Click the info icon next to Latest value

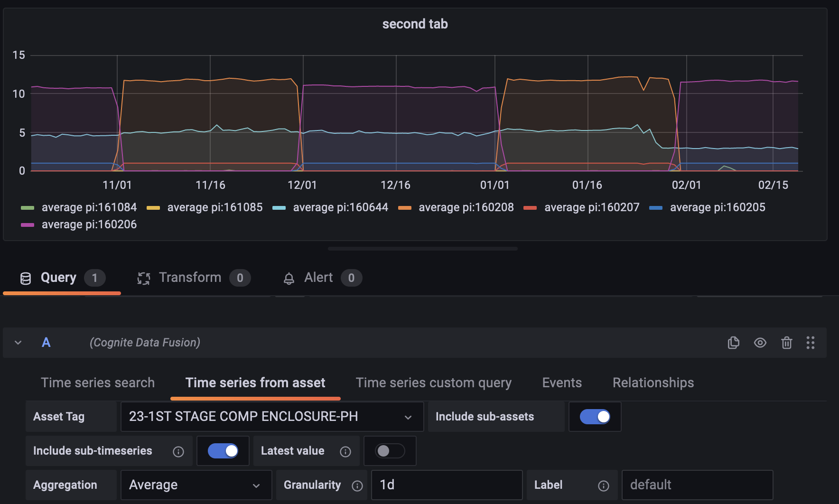coord(345,451)
